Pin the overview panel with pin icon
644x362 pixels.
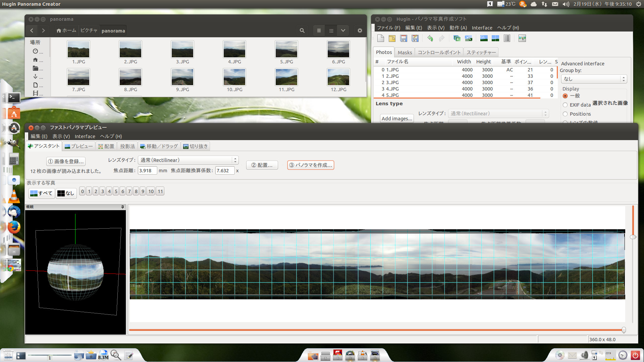tap(122, 207)
